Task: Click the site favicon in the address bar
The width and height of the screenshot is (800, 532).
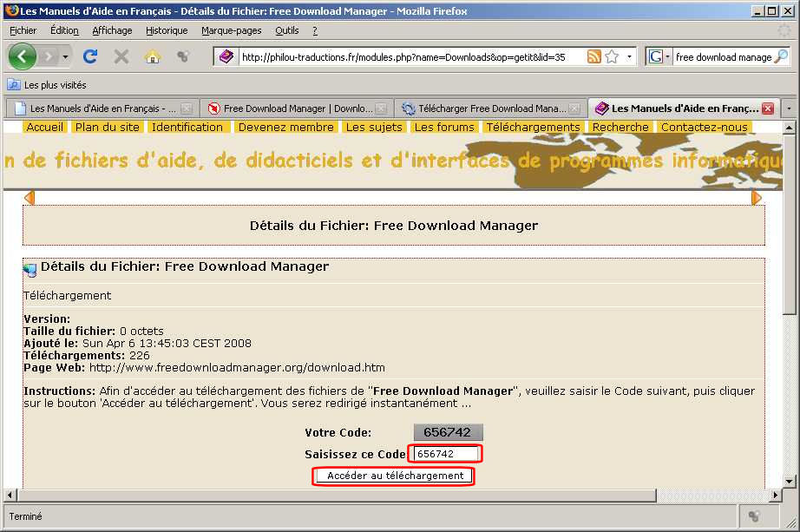Action: pyautogui.click(x=226, y=56)
